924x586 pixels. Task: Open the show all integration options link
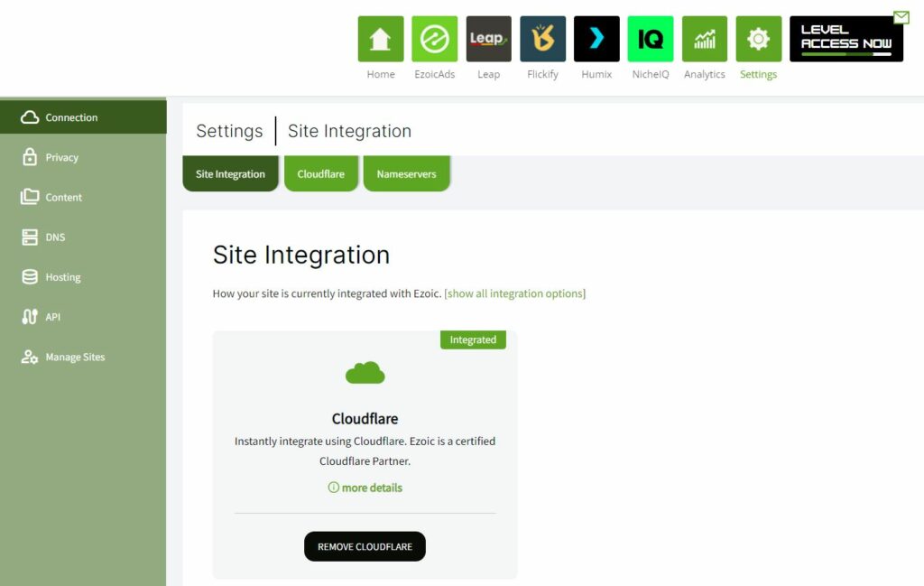coord(515,293)
